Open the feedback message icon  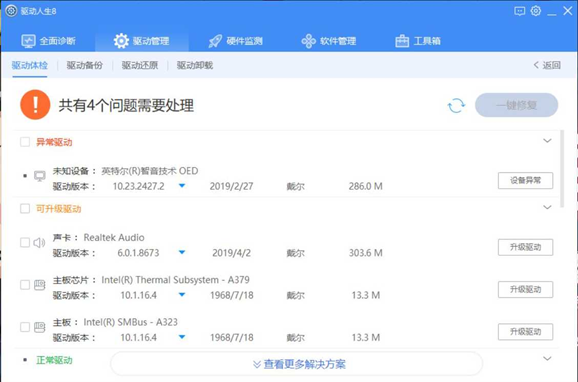click(x=519, y=11)
